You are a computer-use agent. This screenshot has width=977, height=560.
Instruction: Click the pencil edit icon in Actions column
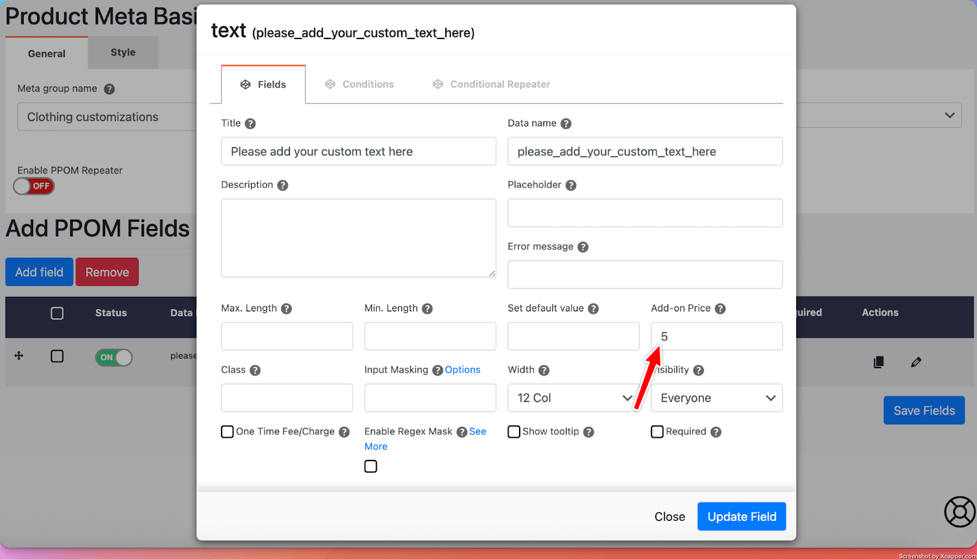(x=916, y=362)
